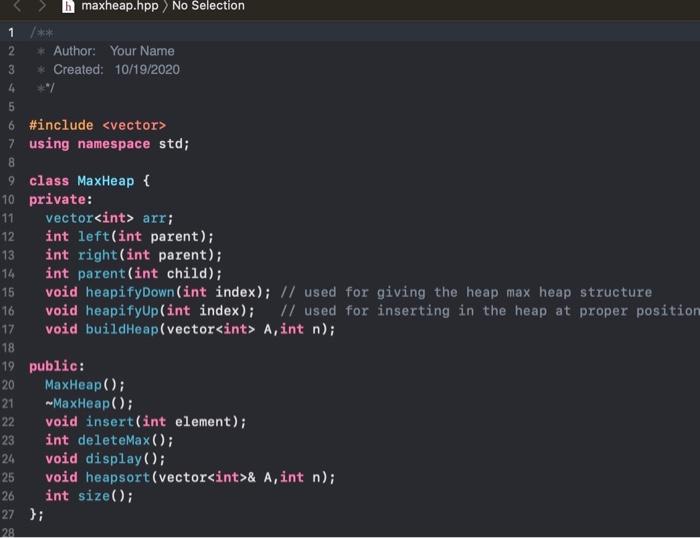Click the 'arr' member variable
Viewport: 700px width, 538px height.
click(154, 218)
